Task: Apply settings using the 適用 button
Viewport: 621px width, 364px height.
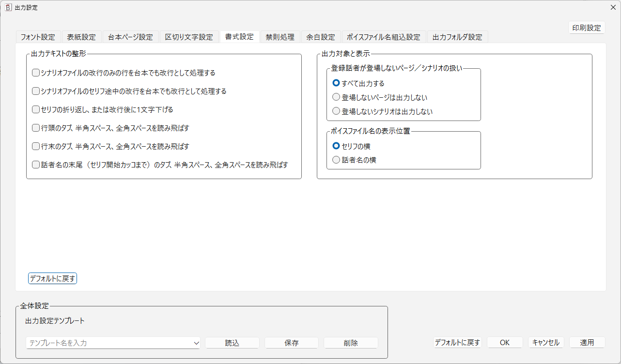Action: [587, 342]
